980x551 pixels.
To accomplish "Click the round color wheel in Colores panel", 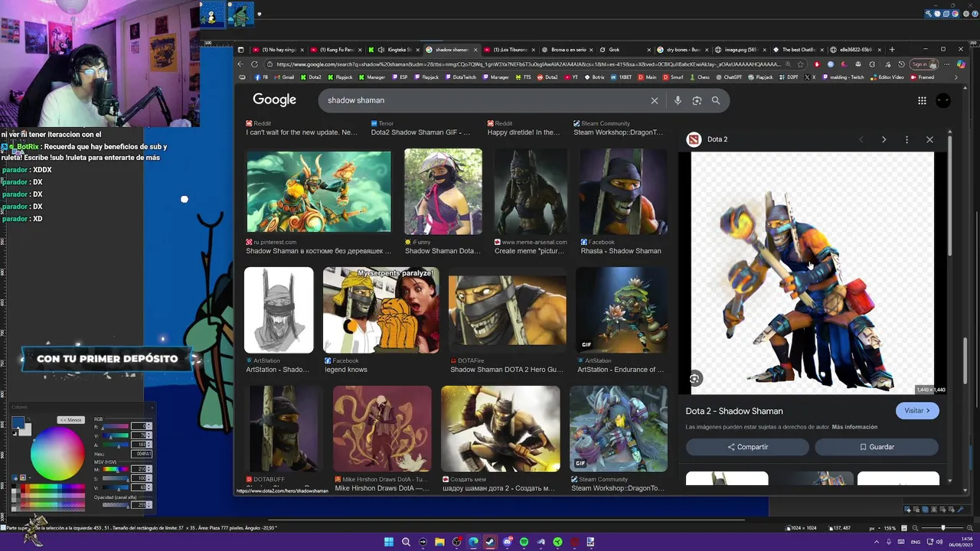I will (57, 454).
